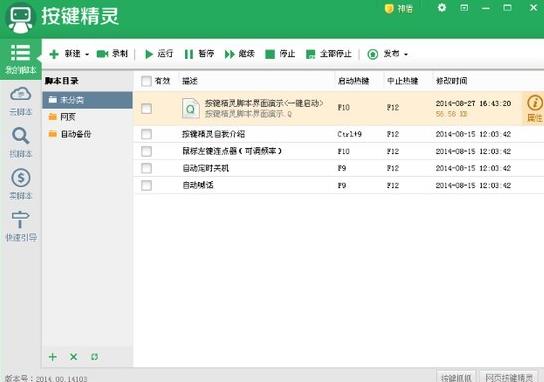Expand the 发布 dropdown arrow
544x382 pixels.
click(x=406, y=54)
